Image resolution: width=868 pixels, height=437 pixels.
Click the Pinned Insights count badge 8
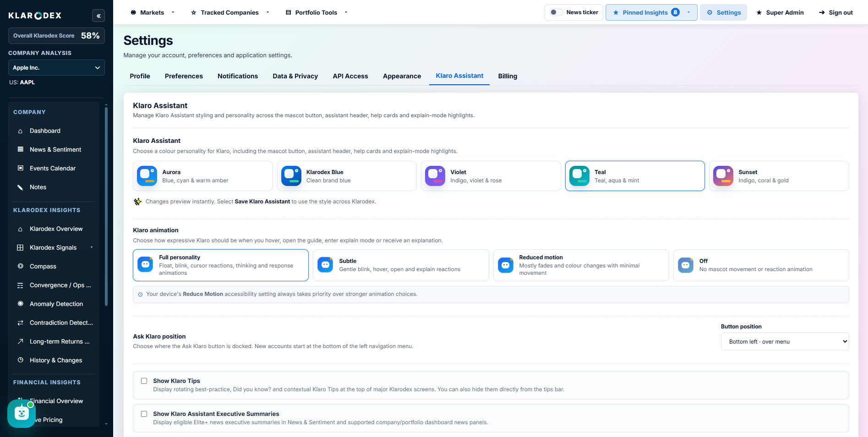click(x=675, y=12)
